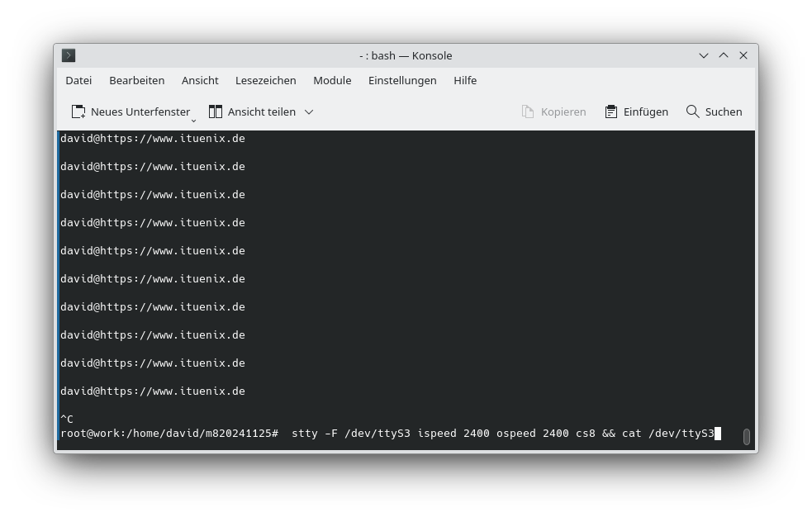The width and height of the screenshot is (812, 517).
Task: Open the Einstellungen menu
Action: [402, 80]
